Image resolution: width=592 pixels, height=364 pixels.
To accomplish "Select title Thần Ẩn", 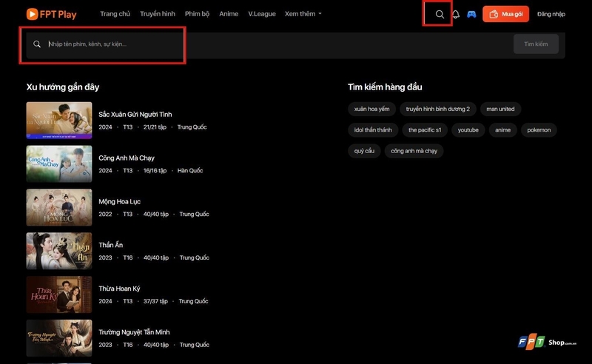I will coord(110,245).
